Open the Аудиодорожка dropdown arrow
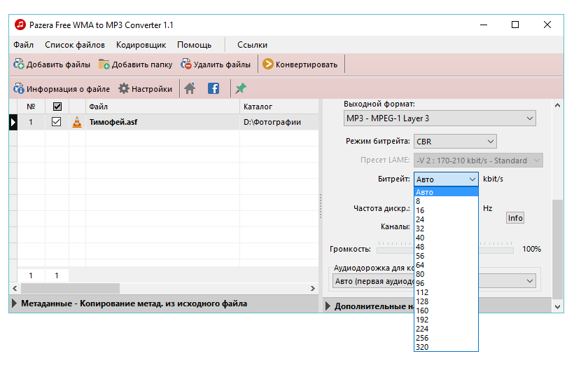 529,281
